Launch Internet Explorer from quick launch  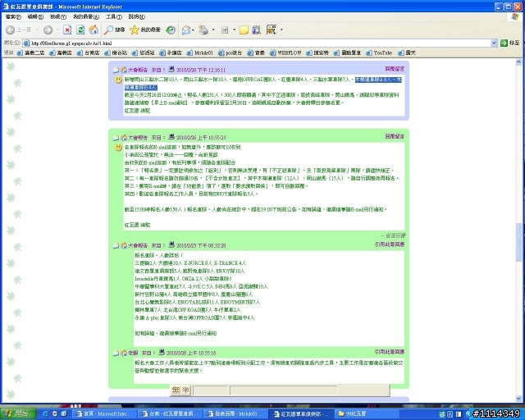point(45,414)
